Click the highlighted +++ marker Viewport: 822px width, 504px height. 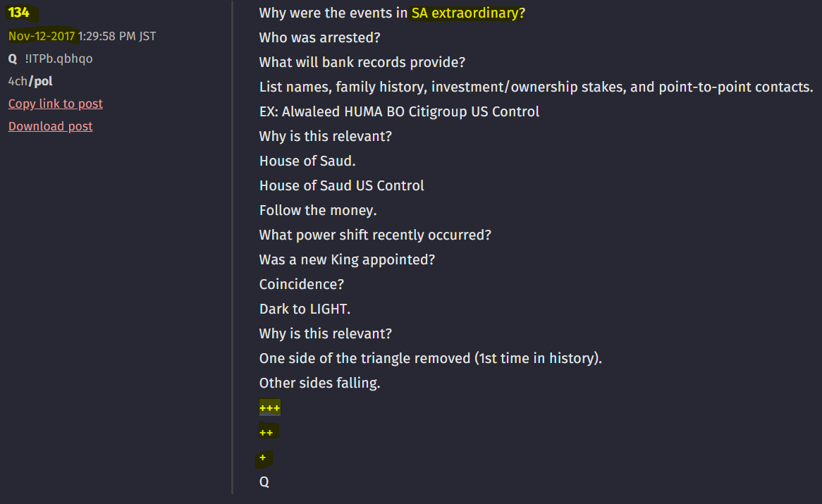point(270,408)
